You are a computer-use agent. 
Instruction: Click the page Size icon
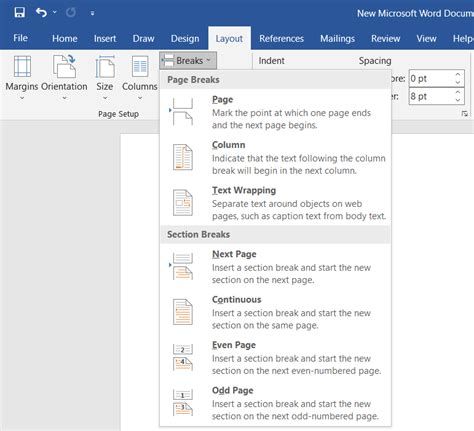coord(105,67)
